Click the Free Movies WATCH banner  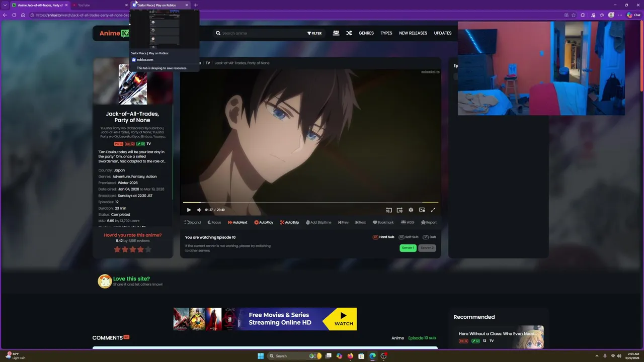click(x=265, y=319)
